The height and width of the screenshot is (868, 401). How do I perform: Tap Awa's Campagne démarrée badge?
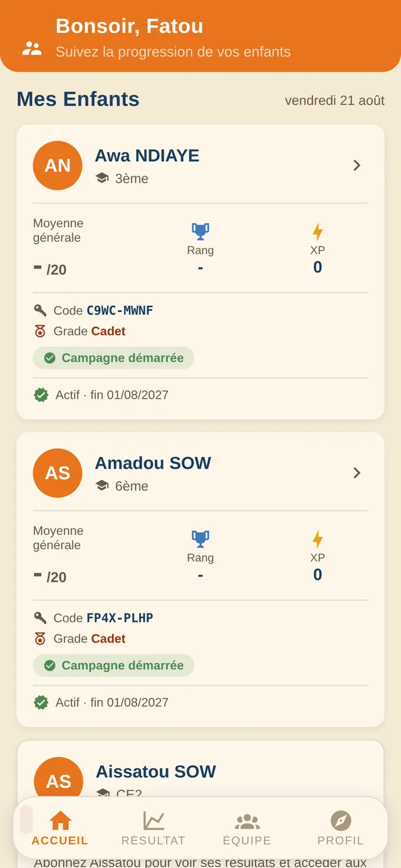click(x=113, y=358)
